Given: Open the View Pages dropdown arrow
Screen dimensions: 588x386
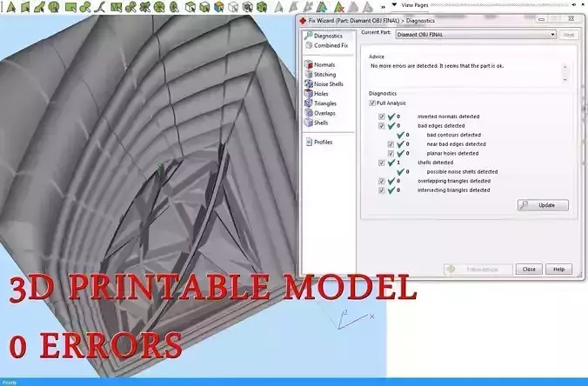Looking at the screenshot, I should [394, 5].
